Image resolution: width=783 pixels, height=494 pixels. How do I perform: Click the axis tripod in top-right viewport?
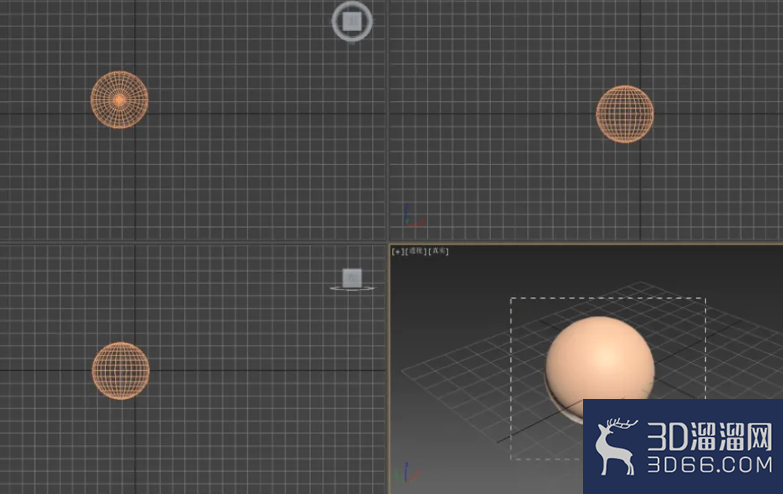(413, 216)
